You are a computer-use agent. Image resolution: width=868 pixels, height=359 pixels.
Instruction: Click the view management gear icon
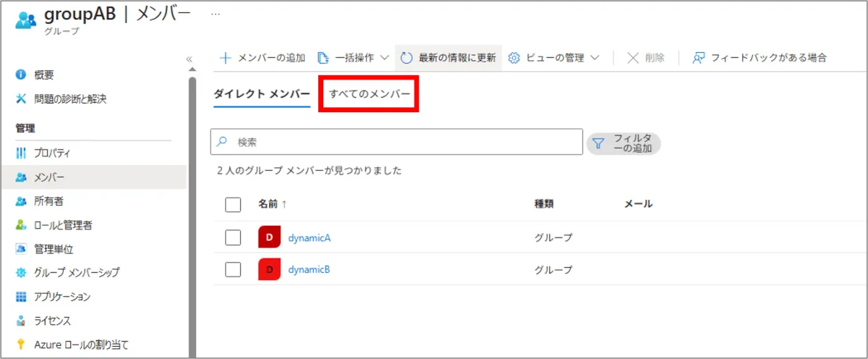[x=514, y=58]
